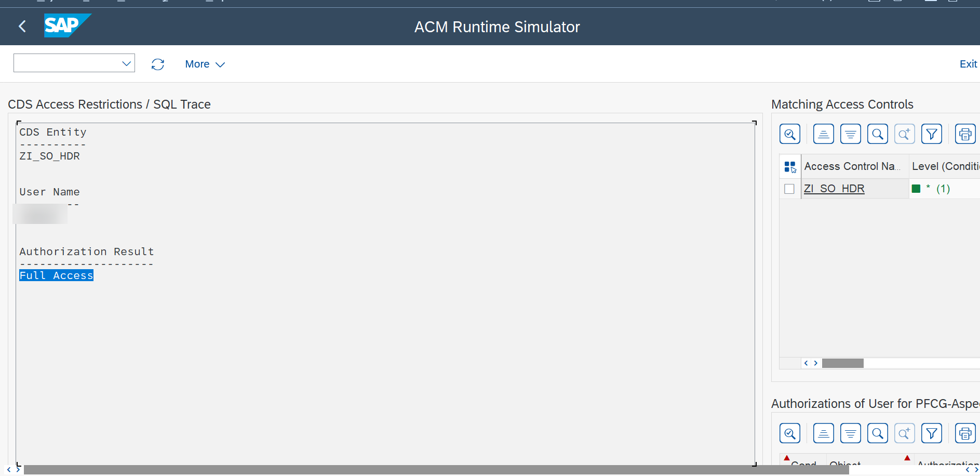Sort descending in Matching Access Controls toolbar
980x476 pixels.
coord(850,135)
